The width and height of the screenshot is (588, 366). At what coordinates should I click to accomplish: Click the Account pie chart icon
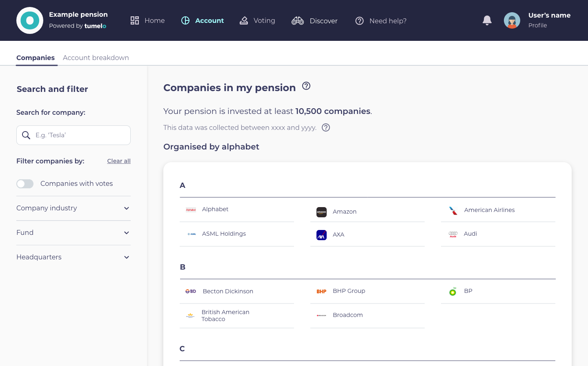click(x=185, y=20)
